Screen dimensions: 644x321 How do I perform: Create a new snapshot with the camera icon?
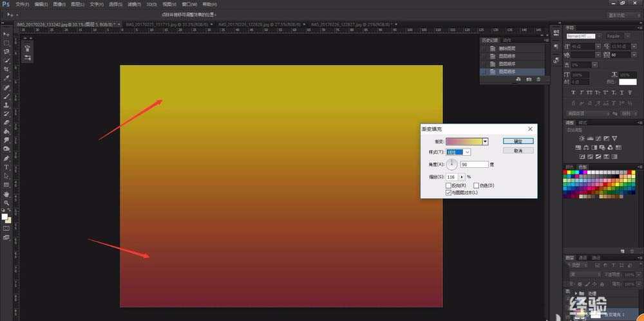[529, 79]
